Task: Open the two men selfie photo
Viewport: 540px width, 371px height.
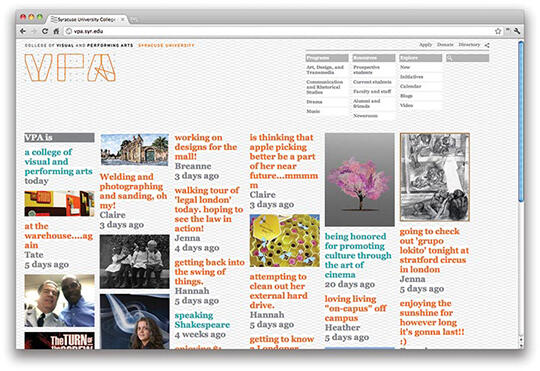Action: click(x=59, y=301)
